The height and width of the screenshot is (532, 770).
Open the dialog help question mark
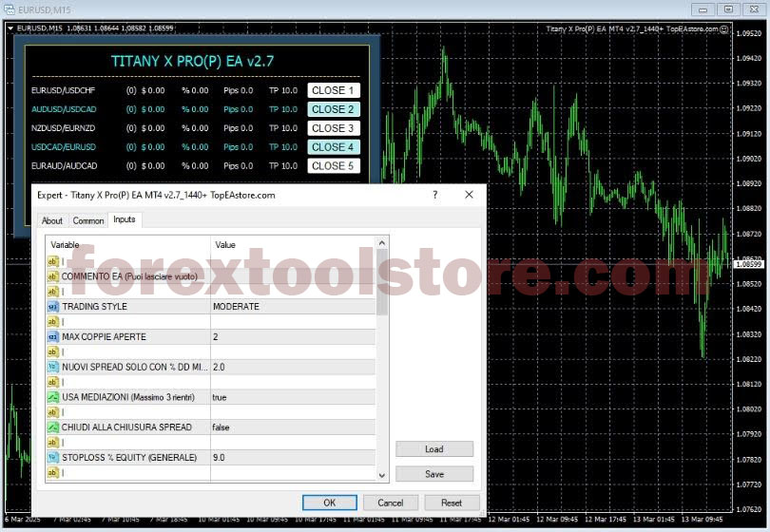[x=435, y=195]
